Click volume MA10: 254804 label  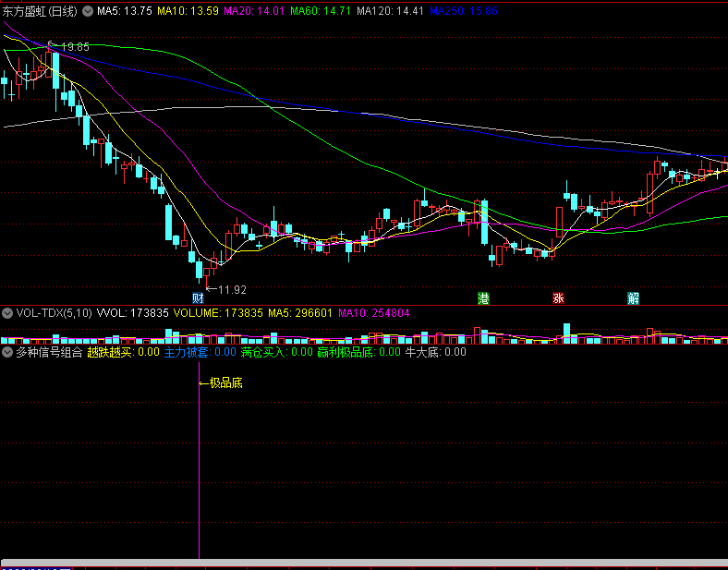(x=374, y=313)
